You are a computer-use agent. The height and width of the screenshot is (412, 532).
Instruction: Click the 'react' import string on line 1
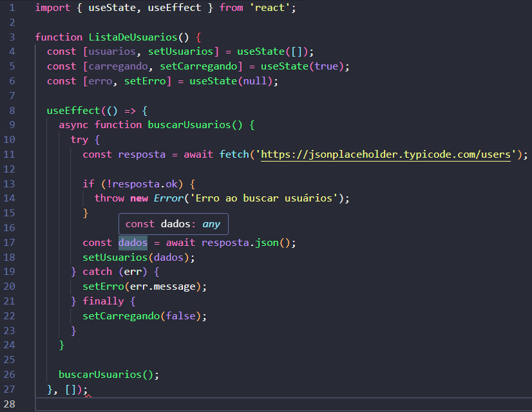270,8
